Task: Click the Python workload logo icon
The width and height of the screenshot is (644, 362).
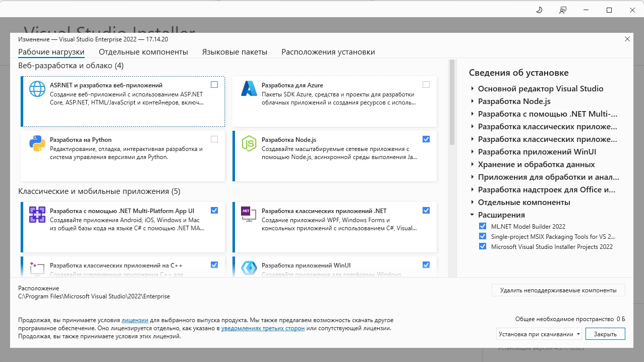Action: [x=37, y=143]
